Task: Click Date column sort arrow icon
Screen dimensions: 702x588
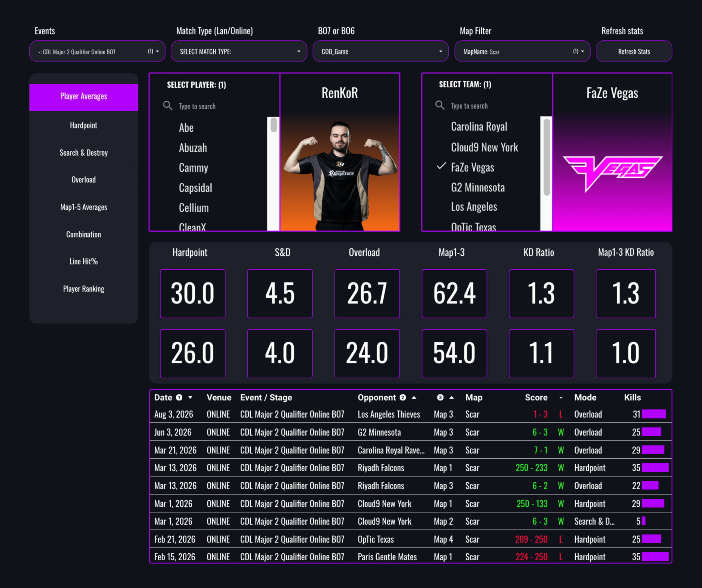Action: (190, 397)
